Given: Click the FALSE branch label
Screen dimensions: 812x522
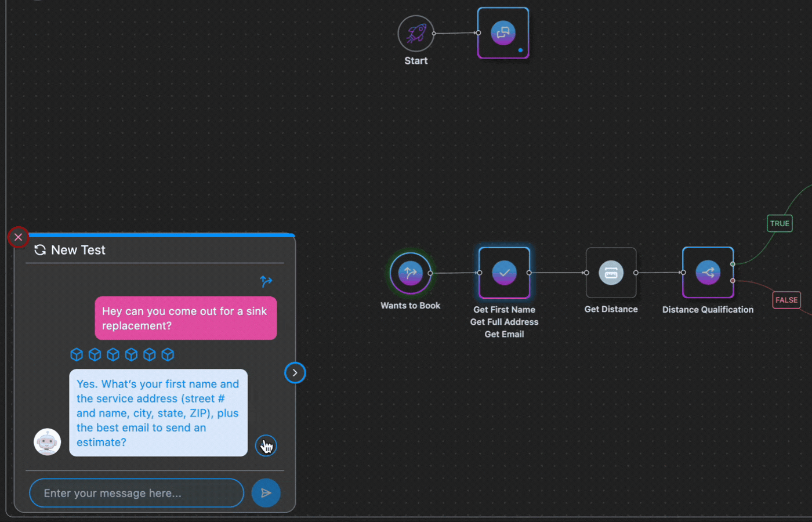Looking at the screenshot, I should [786, 300].
